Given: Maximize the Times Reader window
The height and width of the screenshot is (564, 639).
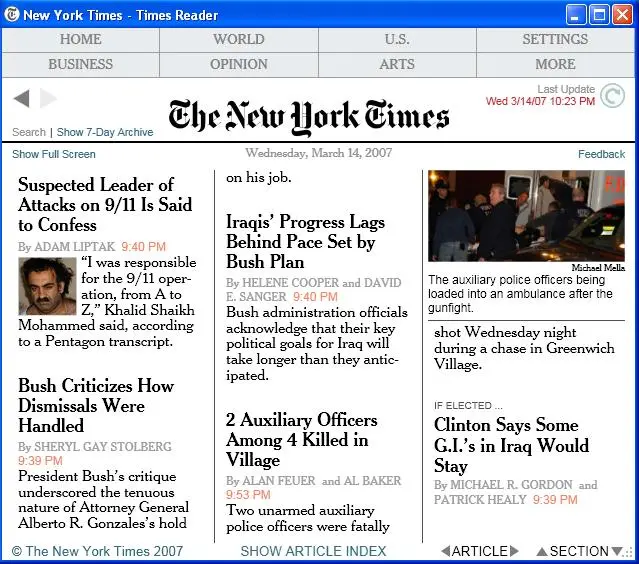Looking at the screenshot, I should [599, 15].
